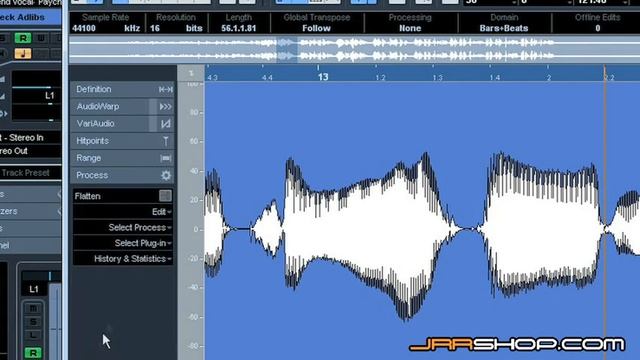Solo the channel with S button
This screenshot has width=640, height=360.
click(x=33, y=322)
